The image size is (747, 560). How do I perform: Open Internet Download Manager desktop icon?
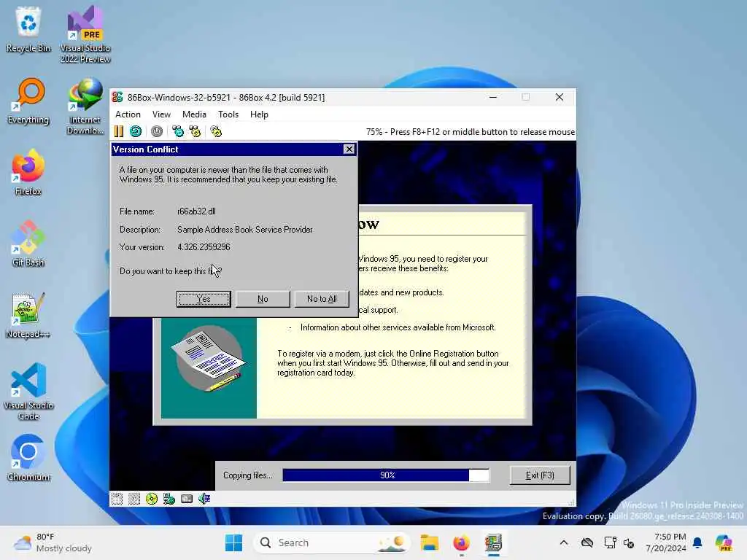85,106
